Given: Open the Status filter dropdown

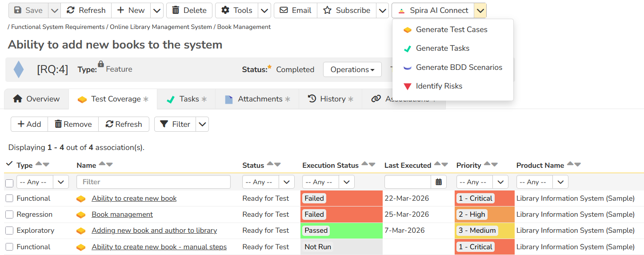Looking at the screenshot, I should (268, 182).
